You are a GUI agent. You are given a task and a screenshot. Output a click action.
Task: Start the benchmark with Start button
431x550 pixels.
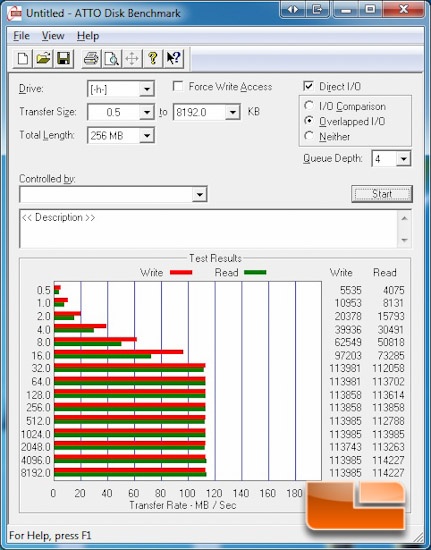pyautogui.click(x=382, y=194)
